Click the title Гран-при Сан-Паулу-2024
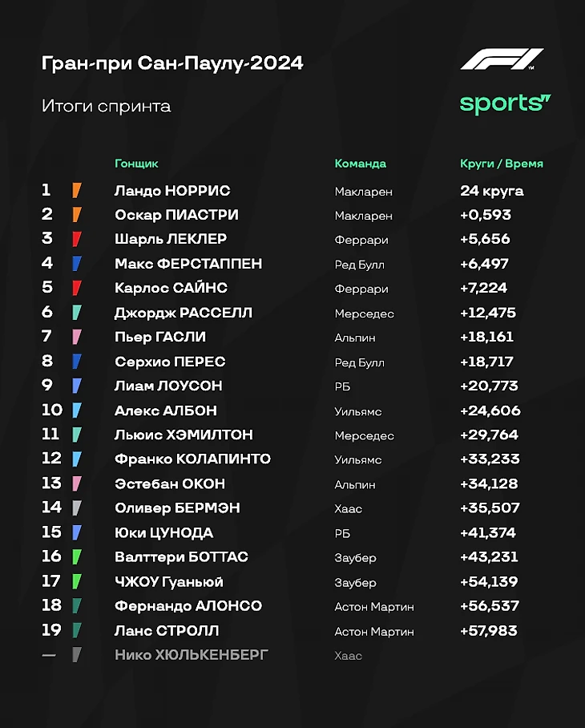 tap(172, 63)
